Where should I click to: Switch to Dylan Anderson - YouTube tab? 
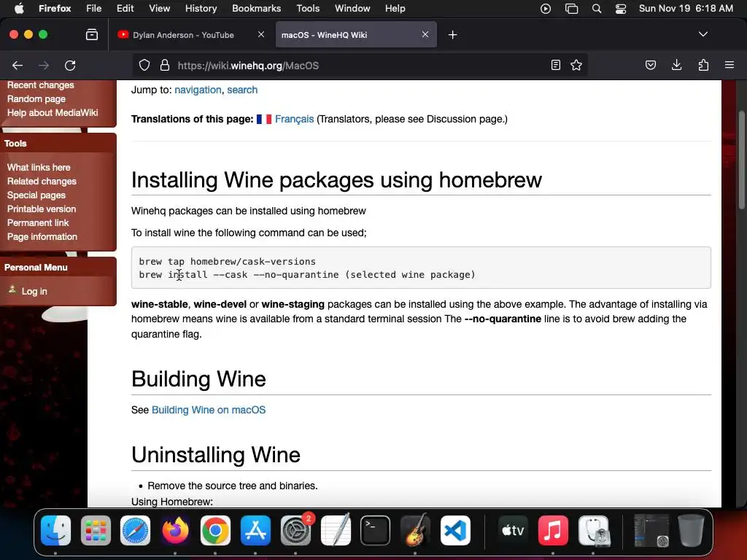[x=183, y=35]
